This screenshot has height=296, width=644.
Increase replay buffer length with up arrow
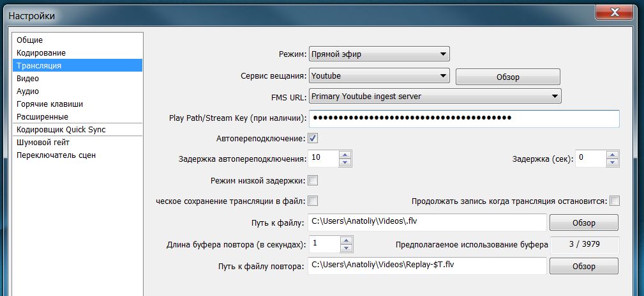345,240
